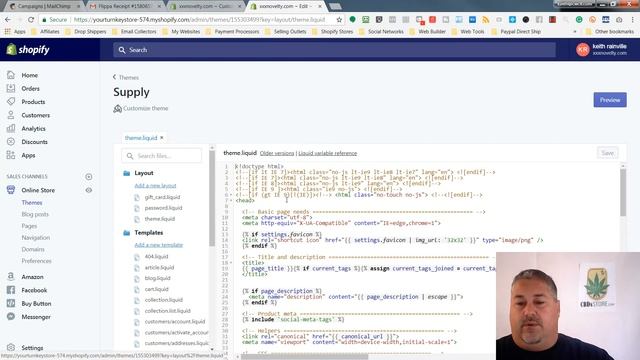Open Customers in sidebar

tap(36, 115)
